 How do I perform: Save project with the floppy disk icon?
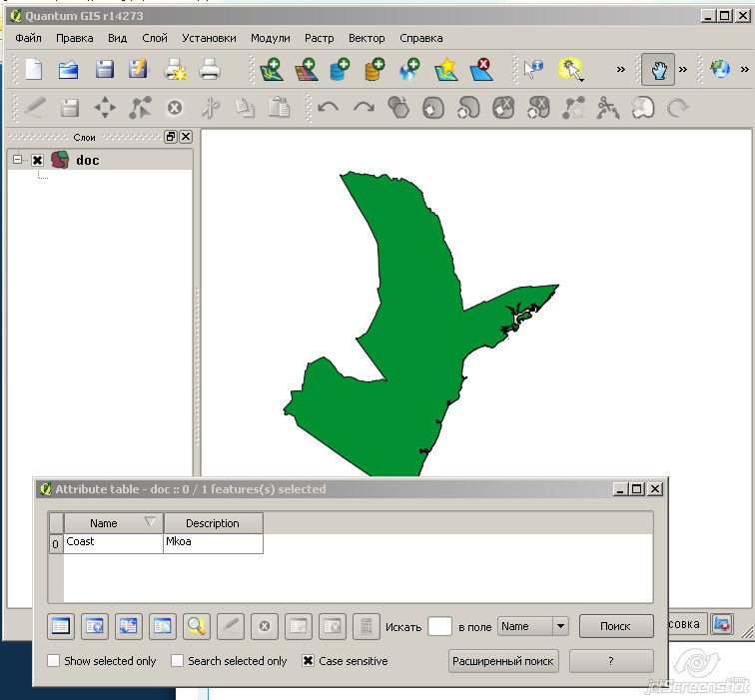click(x=104, y=70)
